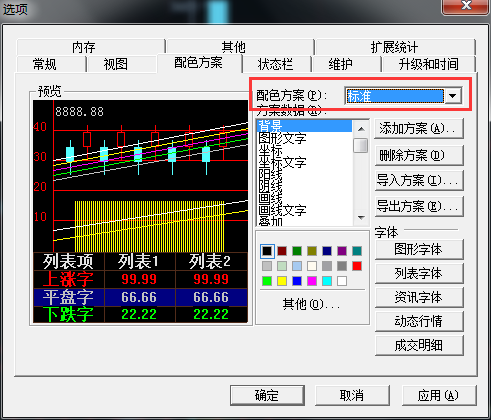The width and height of the screenshot is (491, 420).
Task: Confirm with the 确定 button
Action: (267, 396)
